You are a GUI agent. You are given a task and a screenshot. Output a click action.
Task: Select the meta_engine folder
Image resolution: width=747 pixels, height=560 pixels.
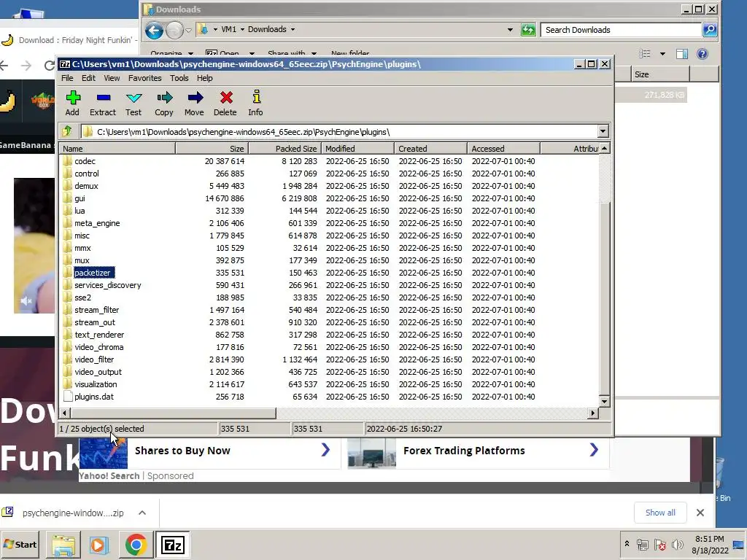tap(97, 223)
